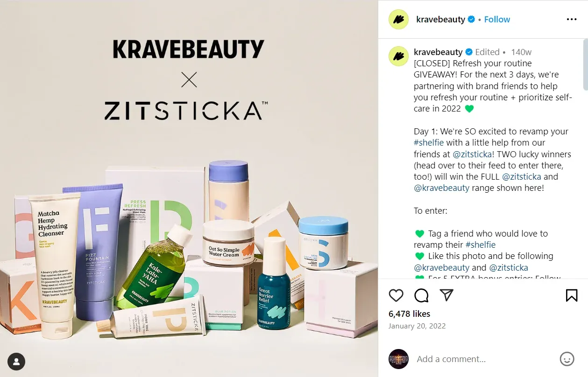Click kravebeauty avatar in post header

pyautogui.click(x=398, y=19)
